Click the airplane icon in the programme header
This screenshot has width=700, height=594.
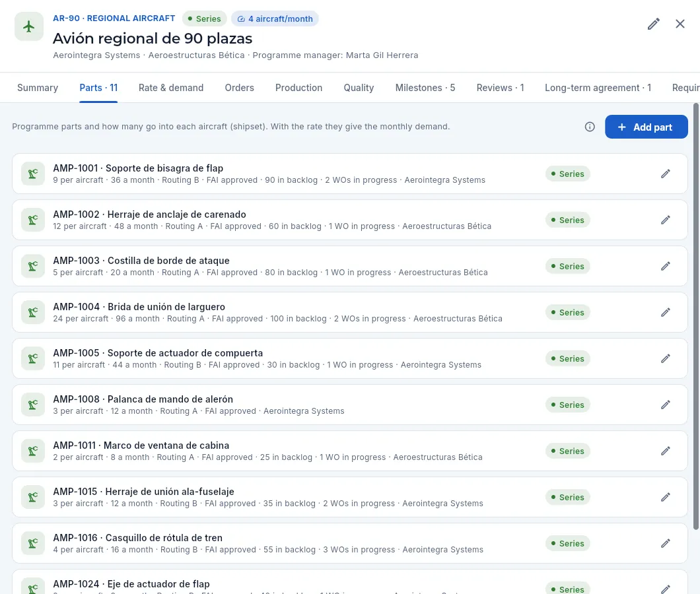[x=29, y=27]
